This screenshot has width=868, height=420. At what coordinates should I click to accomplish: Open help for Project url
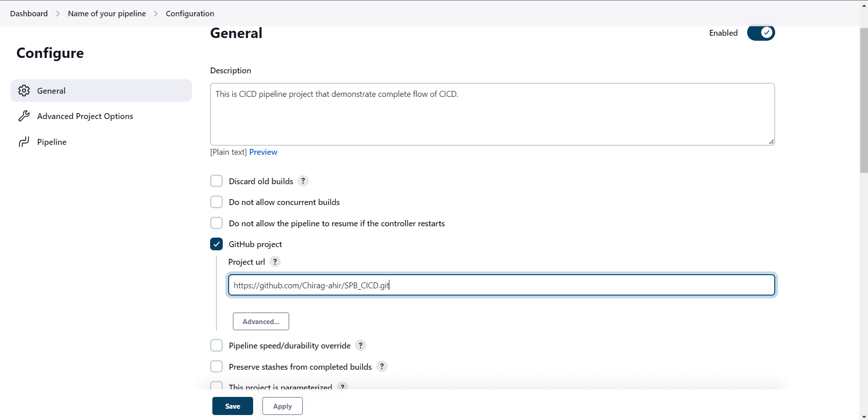tap(275, 262)
